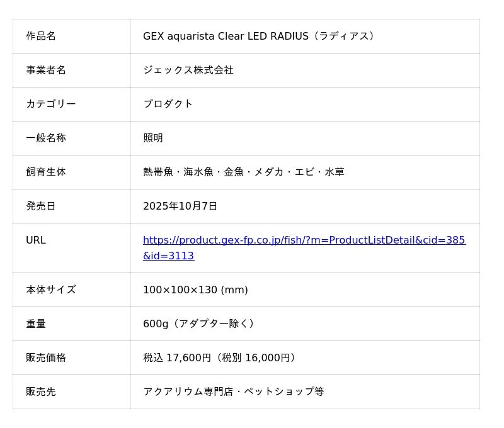Select the 事業者名 label cell

click(x=46, y=70)
